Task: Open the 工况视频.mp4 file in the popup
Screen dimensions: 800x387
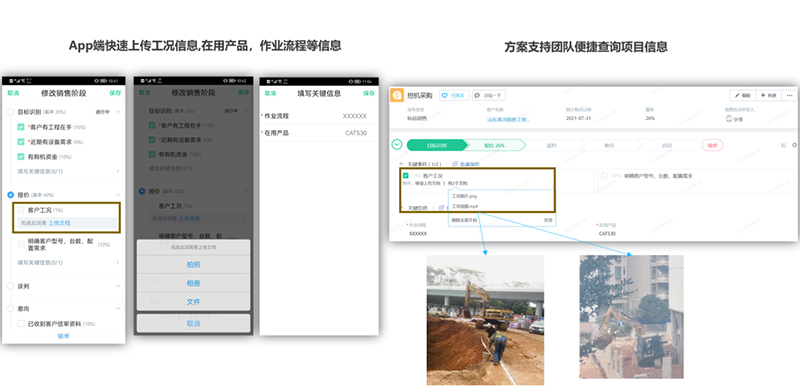Action: tap(465, 206)
